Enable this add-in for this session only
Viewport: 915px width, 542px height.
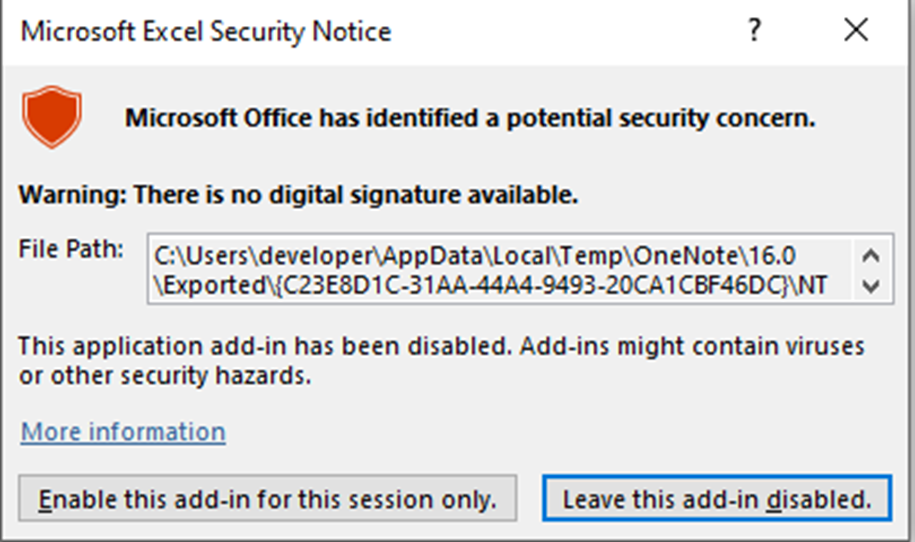pyautogui.click(x=268, y=499)
